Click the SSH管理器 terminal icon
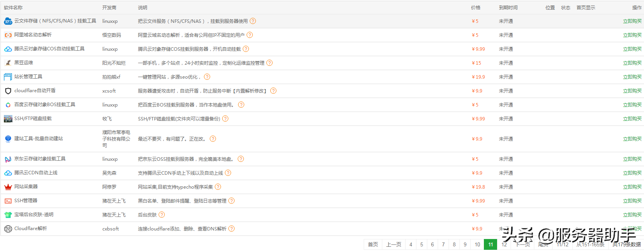 coord(8,201)
